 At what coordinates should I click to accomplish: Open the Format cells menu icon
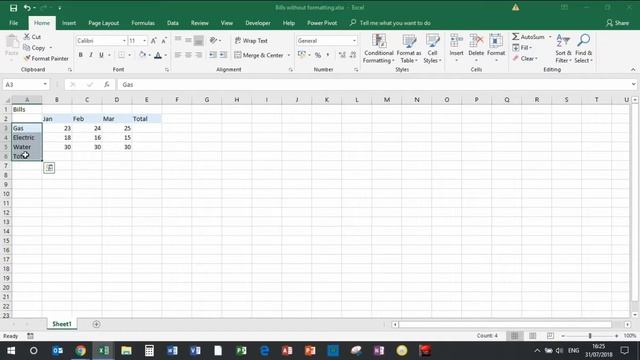tap(496, 42)
